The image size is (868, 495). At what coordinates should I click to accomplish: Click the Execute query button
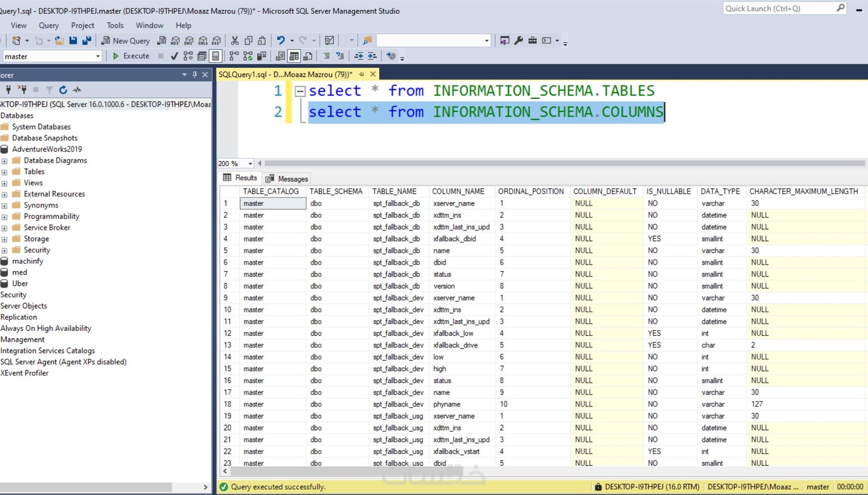(131, 56)
